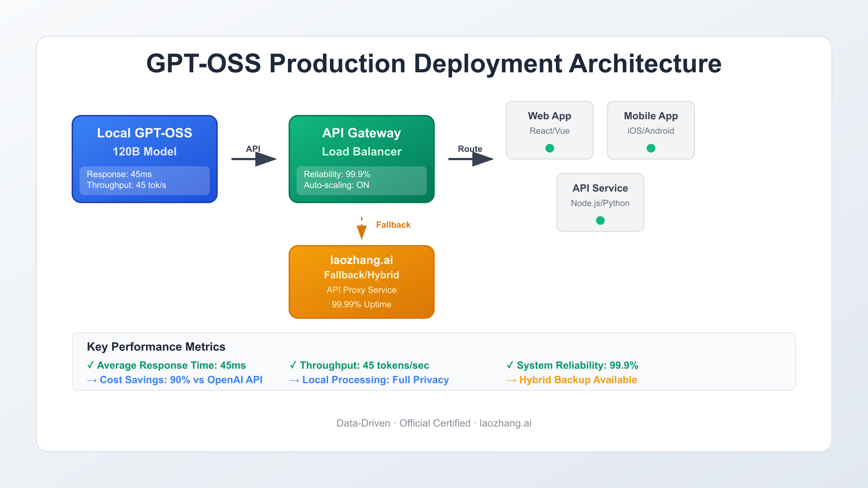Click the Local GPT-OSS 120B Model box

pos(145,159)
